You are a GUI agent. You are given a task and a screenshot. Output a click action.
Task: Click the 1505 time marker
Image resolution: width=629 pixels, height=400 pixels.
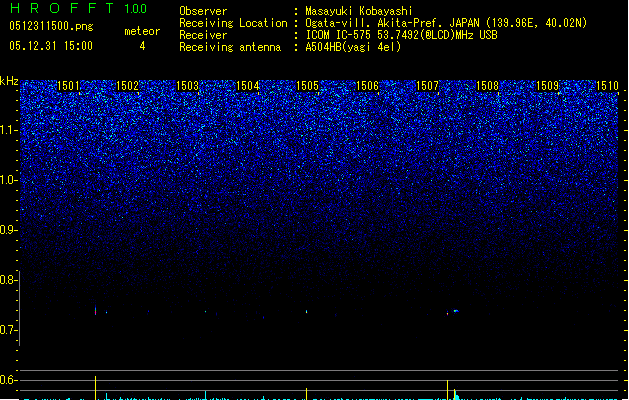[307, 86]
